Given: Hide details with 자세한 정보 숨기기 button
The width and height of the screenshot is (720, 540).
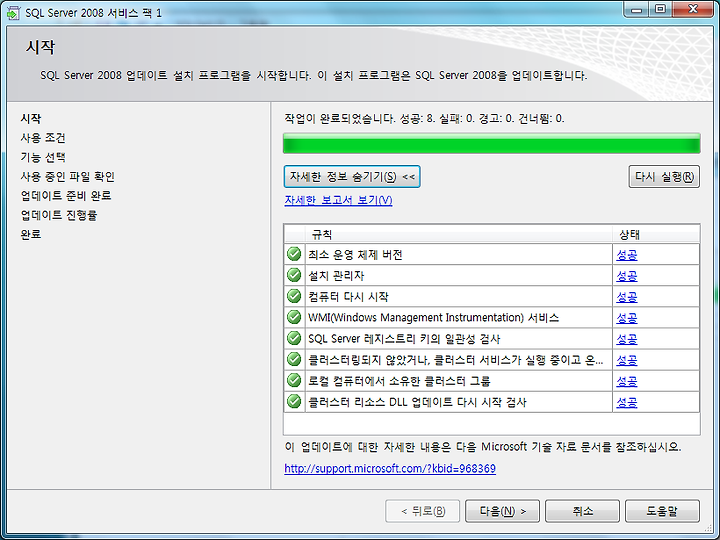Looking at the screenshot, I should coord(352,177).
